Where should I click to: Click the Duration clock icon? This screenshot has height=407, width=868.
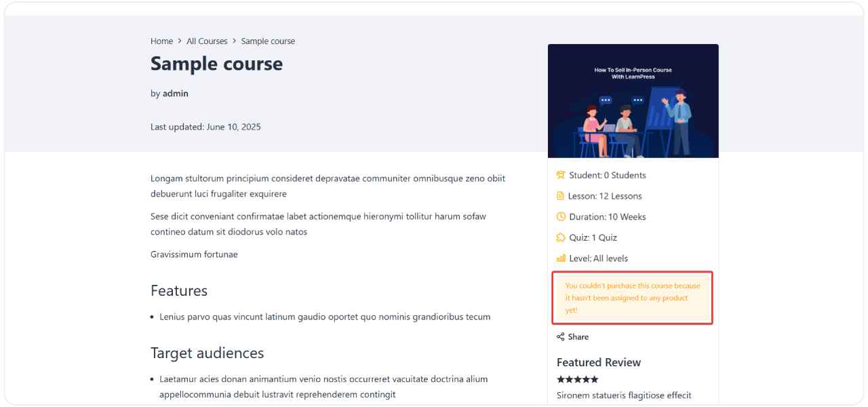[x=560, y=216]
